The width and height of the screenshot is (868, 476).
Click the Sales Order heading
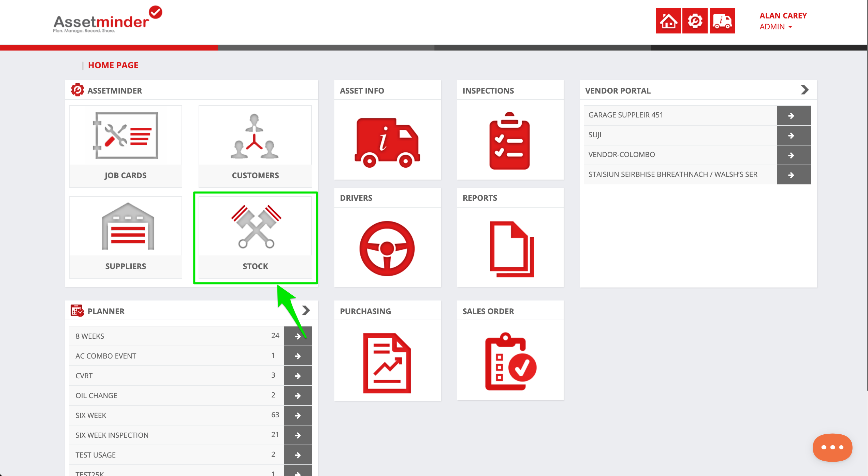[488, 311]
